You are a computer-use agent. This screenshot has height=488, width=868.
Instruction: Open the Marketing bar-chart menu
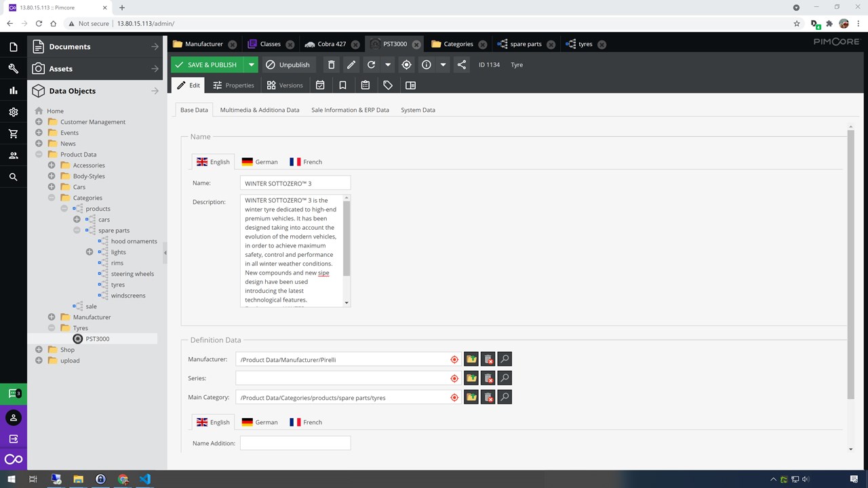pyautogui.click(x=13, y=90)
